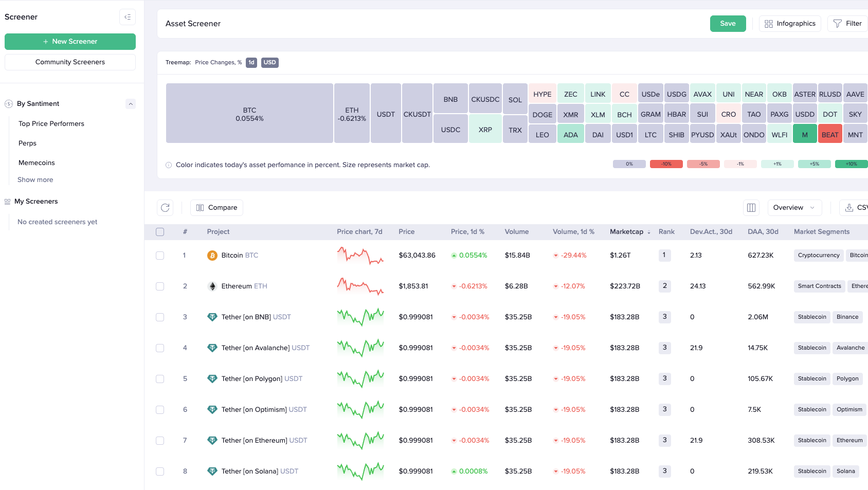Image resolution: width=868 pixels, height=490 pixels.
Task: Click the +5% green legend swatch
Action: point(815,164)
